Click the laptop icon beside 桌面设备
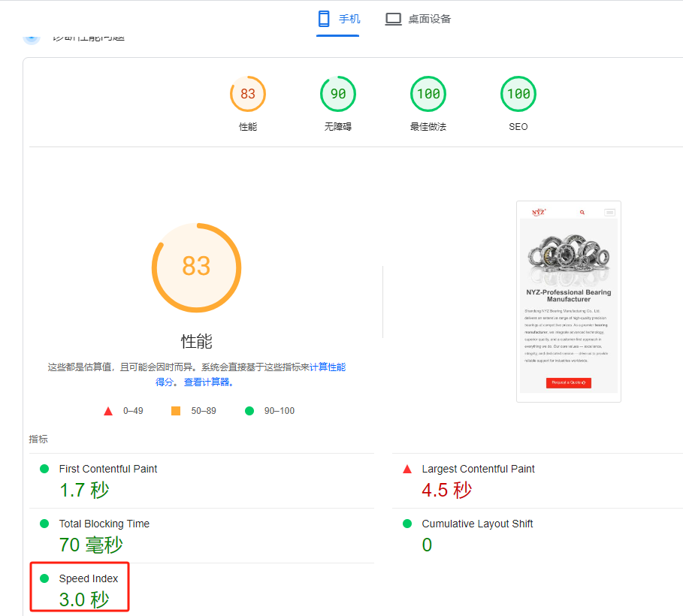 tap(393, 19)
